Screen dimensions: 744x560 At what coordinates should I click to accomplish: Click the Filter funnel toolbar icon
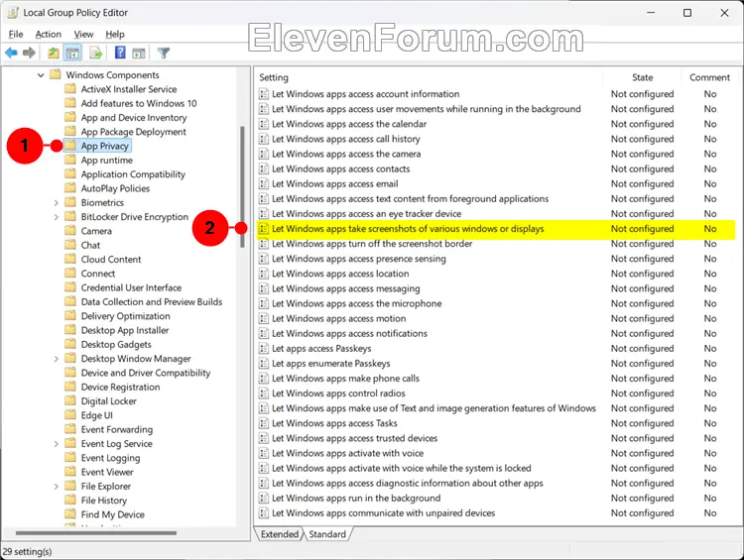(164, 54)
